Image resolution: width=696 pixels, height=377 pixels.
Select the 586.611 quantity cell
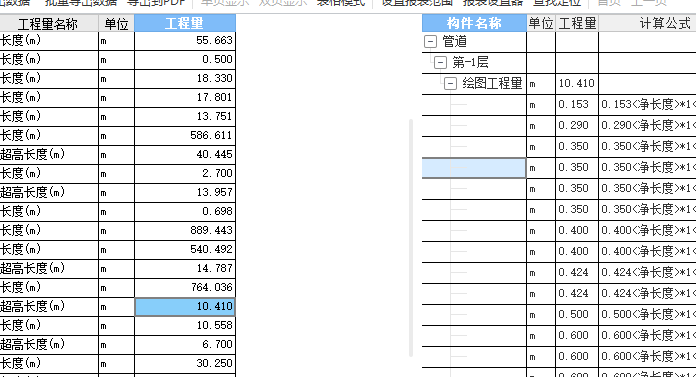[x=185, y=135]
